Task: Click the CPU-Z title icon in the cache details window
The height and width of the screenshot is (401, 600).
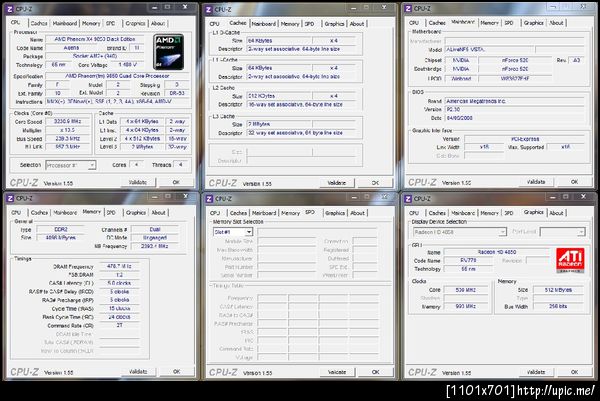Action: [211, 9]
